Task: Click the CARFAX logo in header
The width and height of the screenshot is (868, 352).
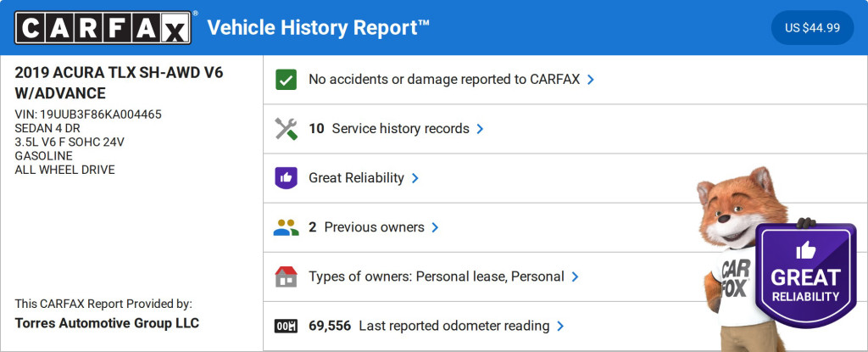Action: click(x=103, y=27)
